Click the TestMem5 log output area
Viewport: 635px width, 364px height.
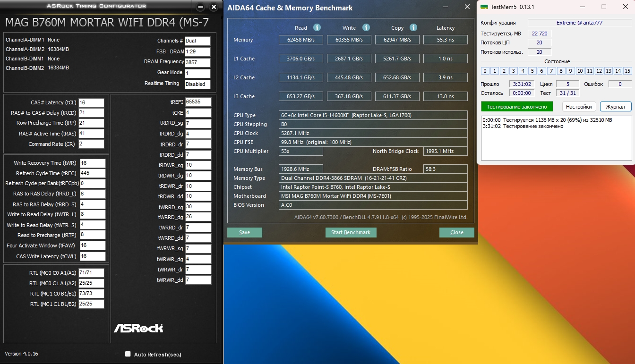pos(556,138)
